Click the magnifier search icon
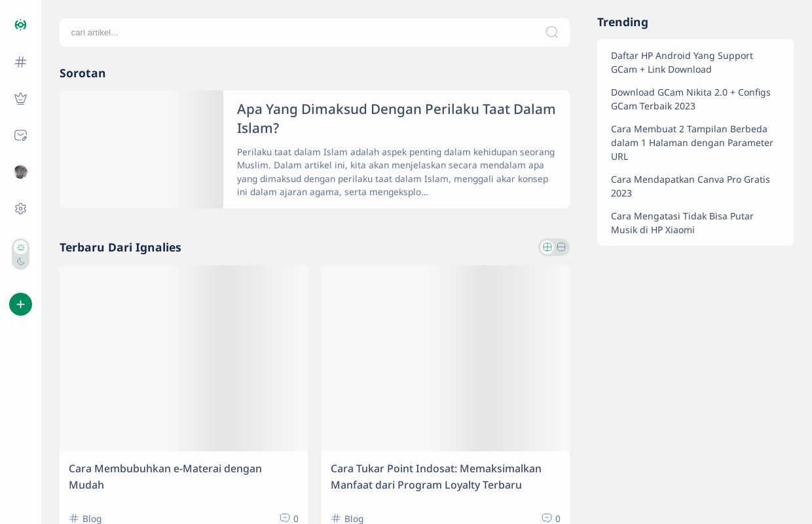Viewport: 812px width, 524px height. [551, 32]
